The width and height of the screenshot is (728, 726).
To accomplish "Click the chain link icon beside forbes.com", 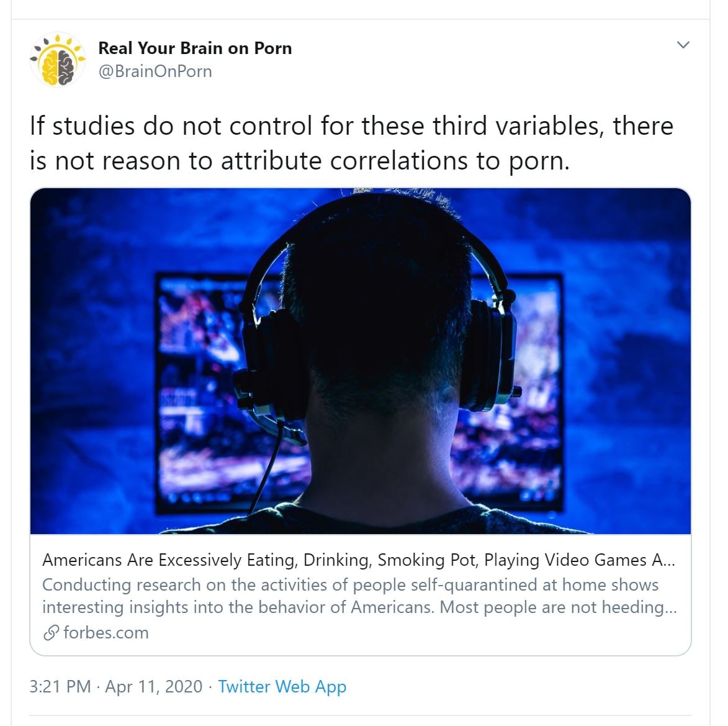I will 51,633.
